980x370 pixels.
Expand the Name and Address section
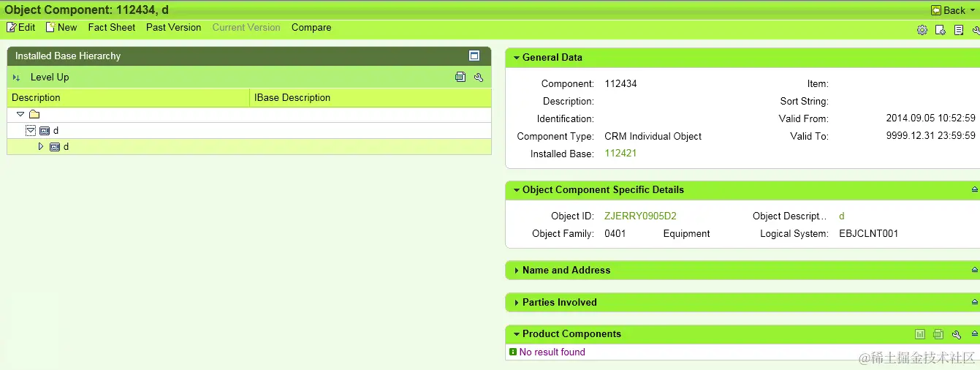tap(517, 270)
